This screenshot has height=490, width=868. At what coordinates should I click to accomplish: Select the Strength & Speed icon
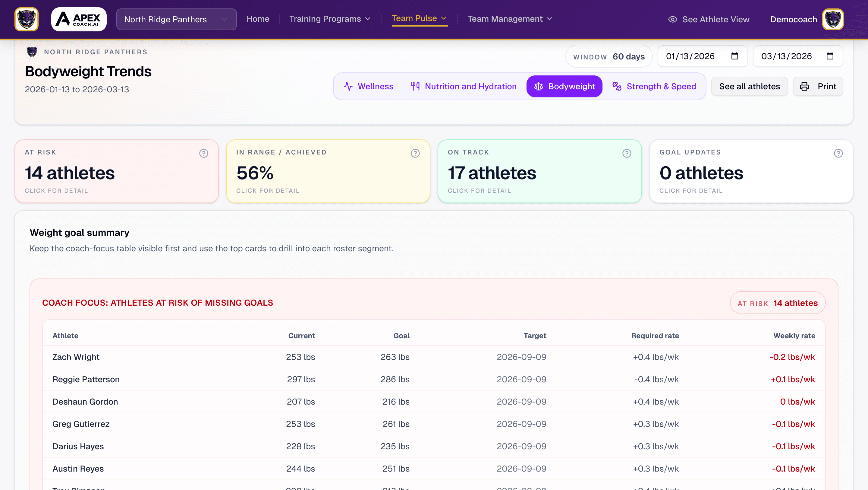coord(617,86)
